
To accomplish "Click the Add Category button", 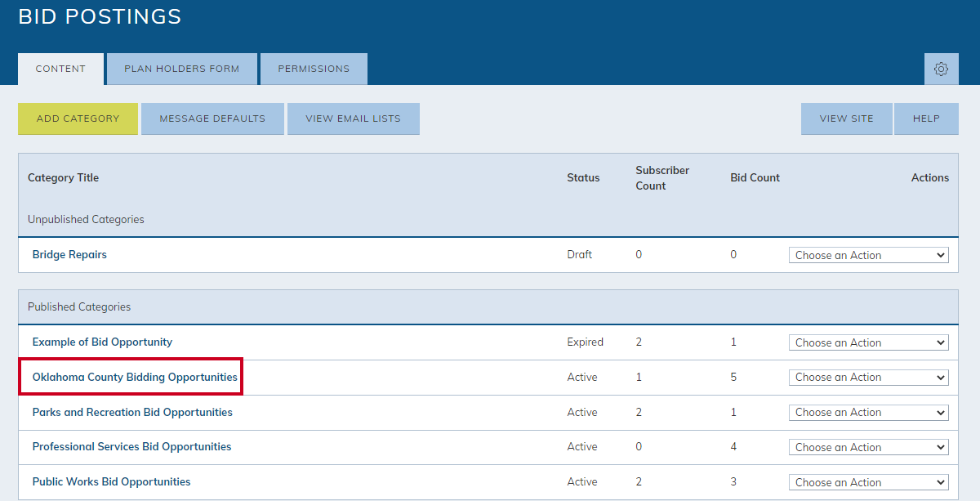I will pyautogui.click(x=78, y=119).
